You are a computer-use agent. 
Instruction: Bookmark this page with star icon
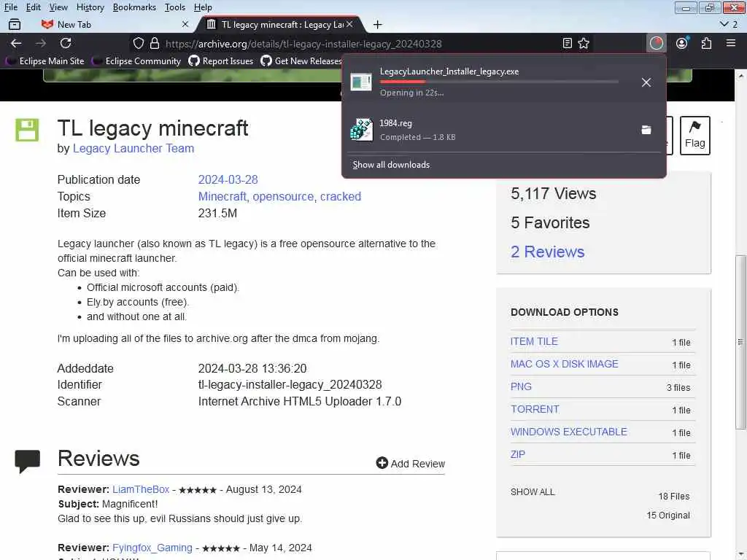(584, 43)
